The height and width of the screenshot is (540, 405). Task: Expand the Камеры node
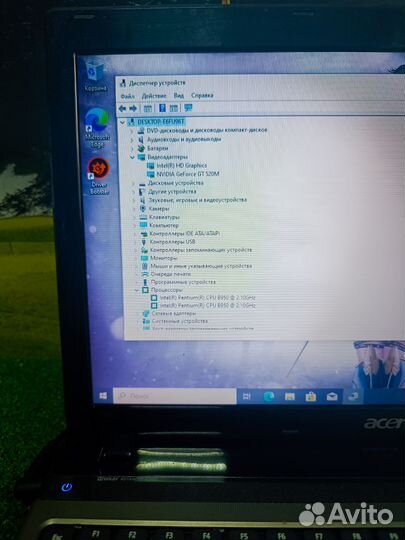click(x=135, y=209)
